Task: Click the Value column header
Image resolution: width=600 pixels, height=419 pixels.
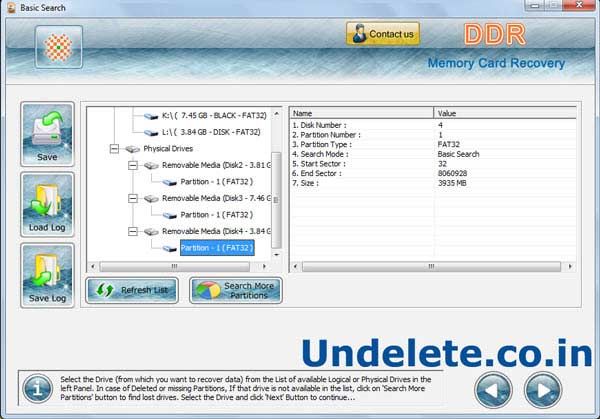Action: [x=505, y=113]
